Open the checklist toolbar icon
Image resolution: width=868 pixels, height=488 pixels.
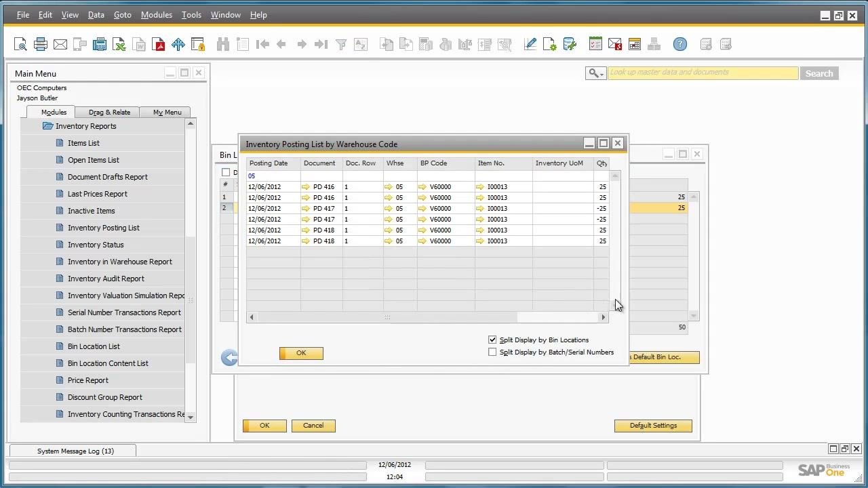(595, 45)
